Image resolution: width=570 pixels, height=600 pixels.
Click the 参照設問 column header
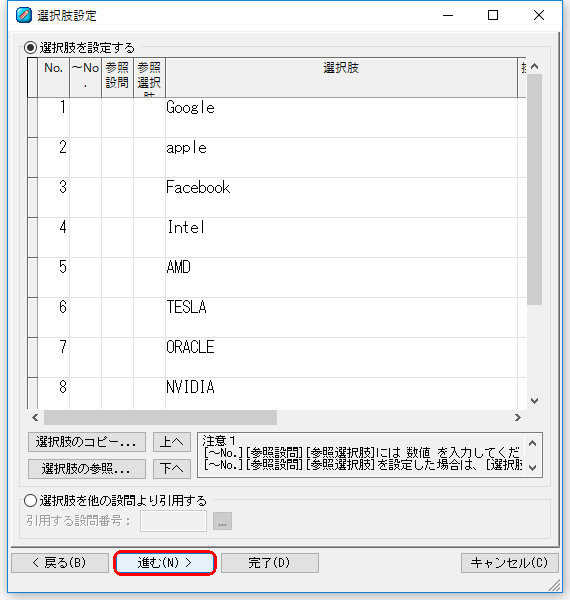point(117,78)
